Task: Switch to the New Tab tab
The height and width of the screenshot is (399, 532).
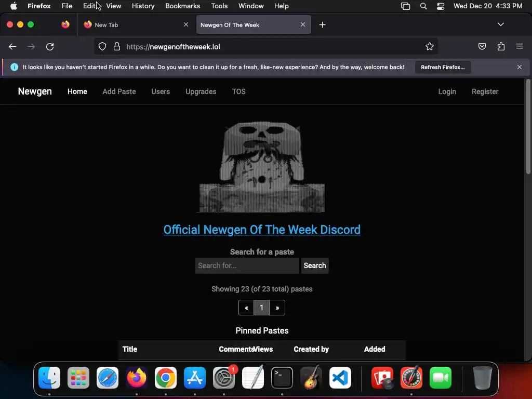Action: coord(136,24)
